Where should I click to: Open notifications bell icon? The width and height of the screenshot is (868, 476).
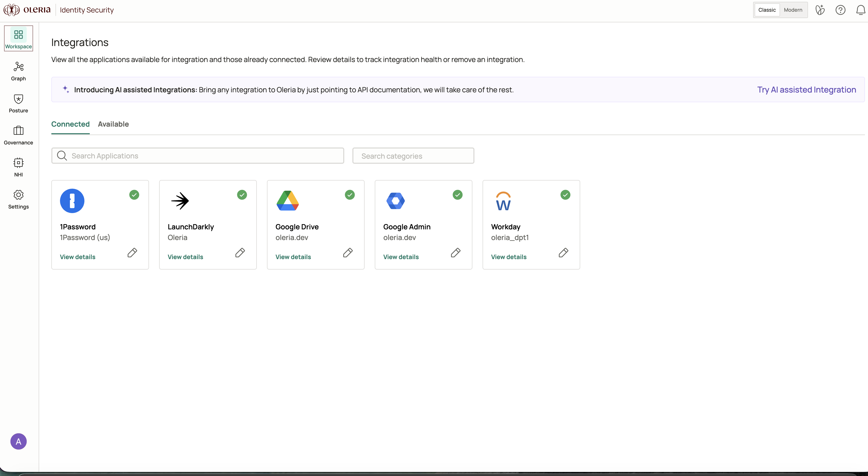pos(861,10)
